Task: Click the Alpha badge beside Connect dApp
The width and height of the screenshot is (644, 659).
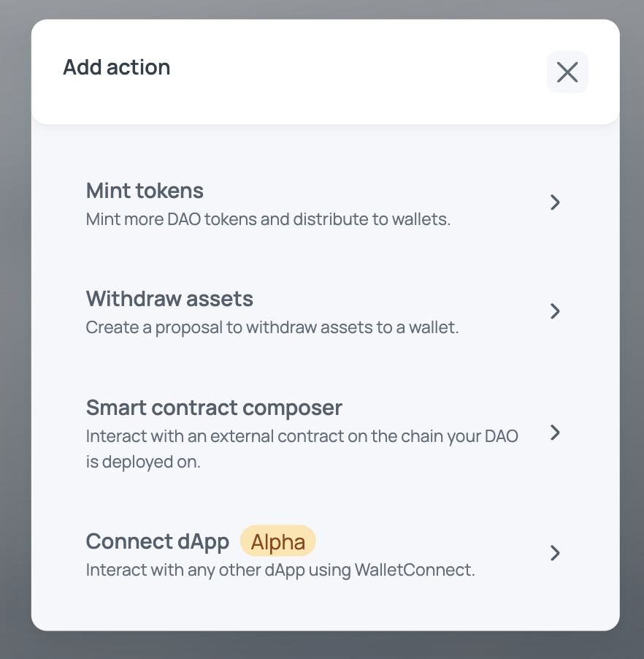Action: coord(278,541)
